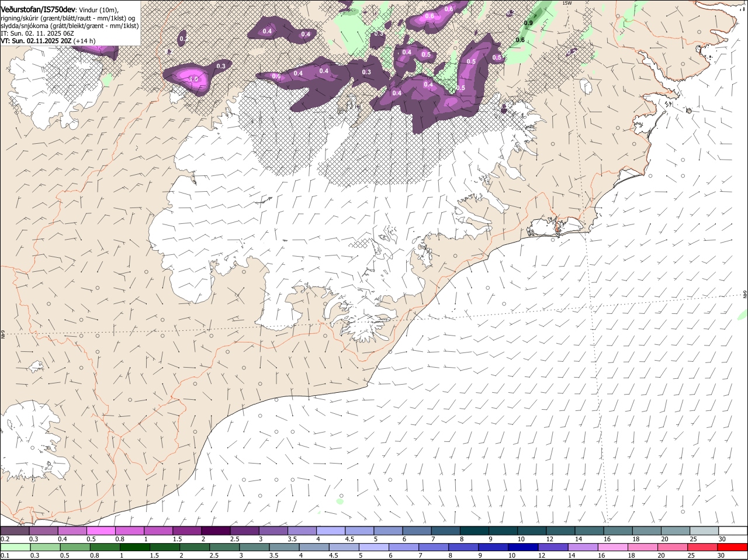Screen dimensions: 748x560
Task: Pick the 2.5 swatch in lower legend row
Action: [x=224, y=548]
